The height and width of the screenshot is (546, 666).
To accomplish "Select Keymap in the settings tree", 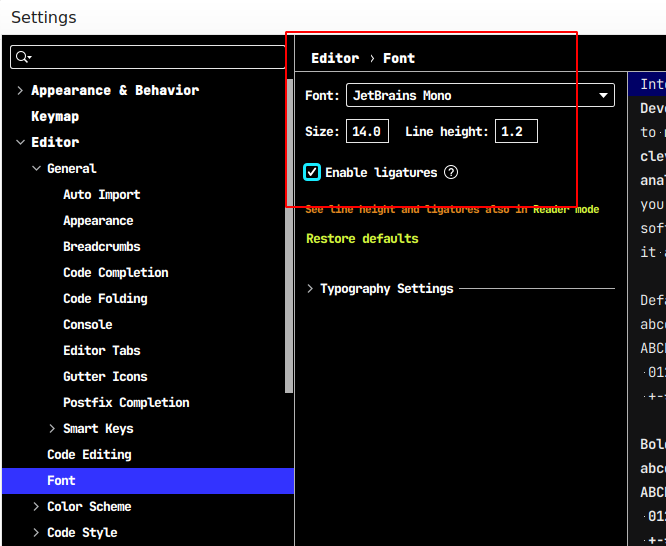I will [x=55, y=116].
